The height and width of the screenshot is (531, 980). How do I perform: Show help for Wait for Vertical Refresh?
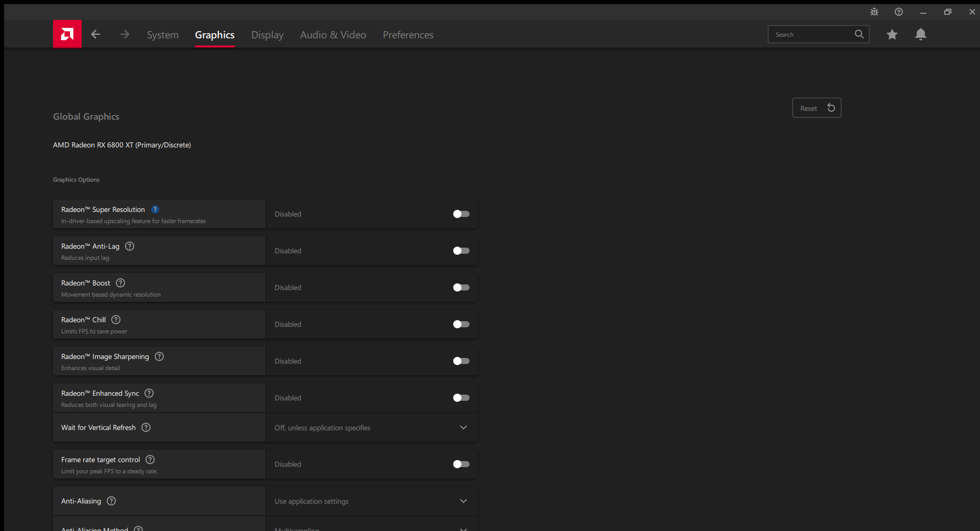tap(146, 427)
